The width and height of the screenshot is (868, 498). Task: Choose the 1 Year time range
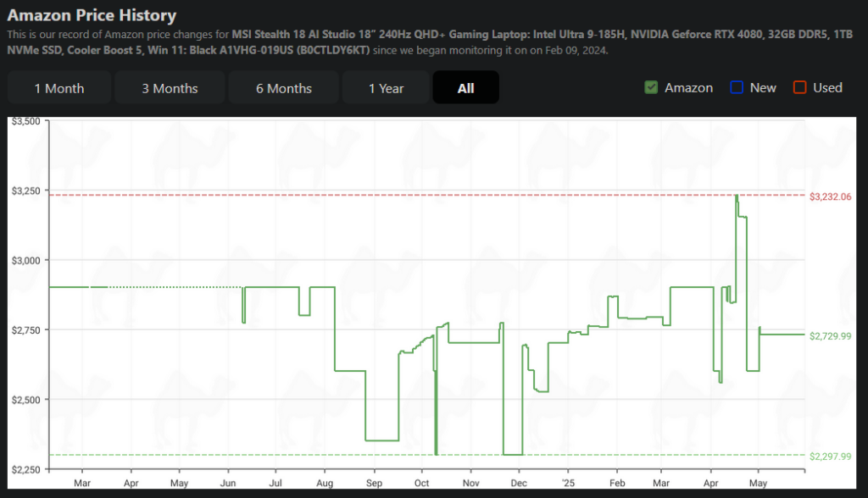point(386,88)
